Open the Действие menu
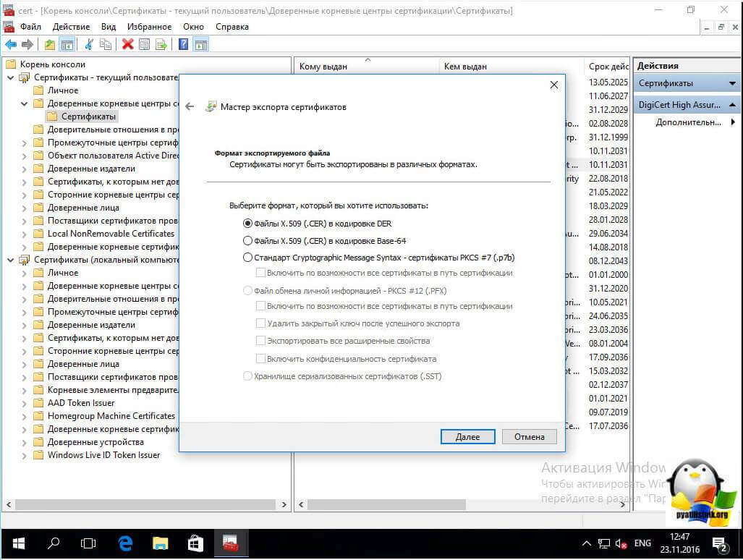The image size is (743, 560). (71, 27)
